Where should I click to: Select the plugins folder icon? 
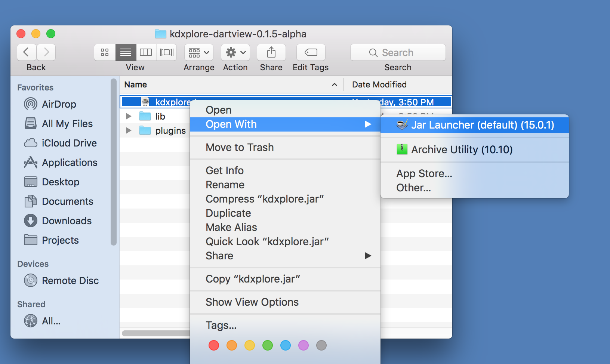tap(145, 130)
